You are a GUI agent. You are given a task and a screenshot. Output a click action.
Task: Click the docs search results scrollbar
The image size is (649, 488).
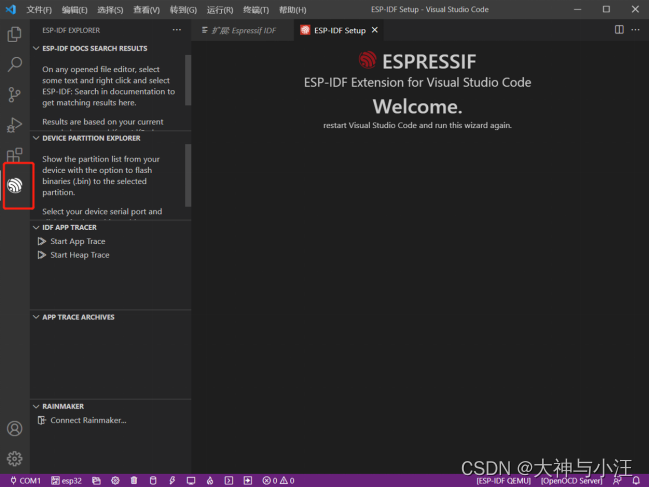(188, 80)
